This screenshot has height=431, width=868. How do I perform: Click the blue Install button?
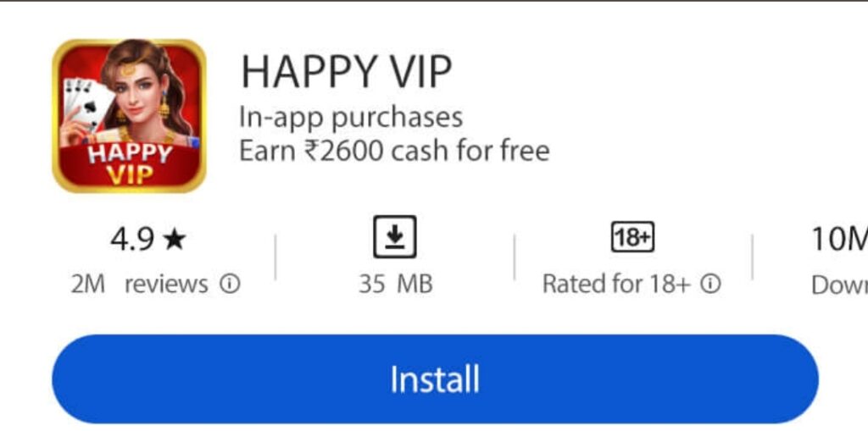(x=435, y=379)
